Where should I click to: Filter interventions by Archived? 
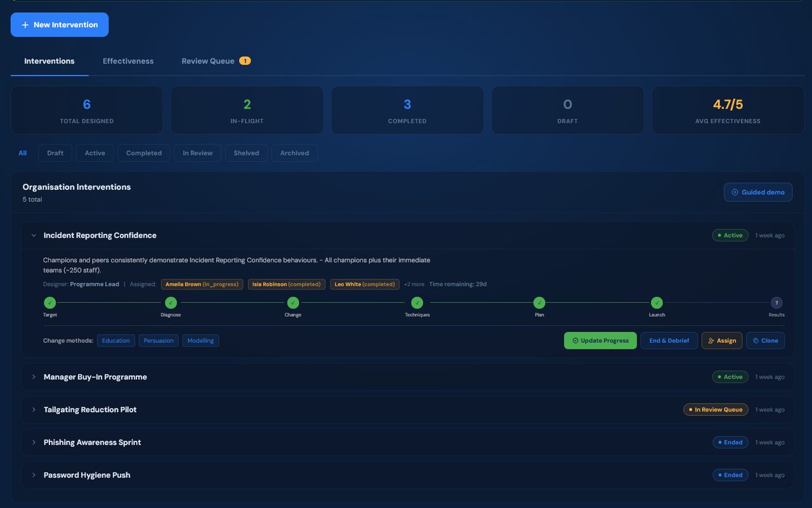(294, 153)
